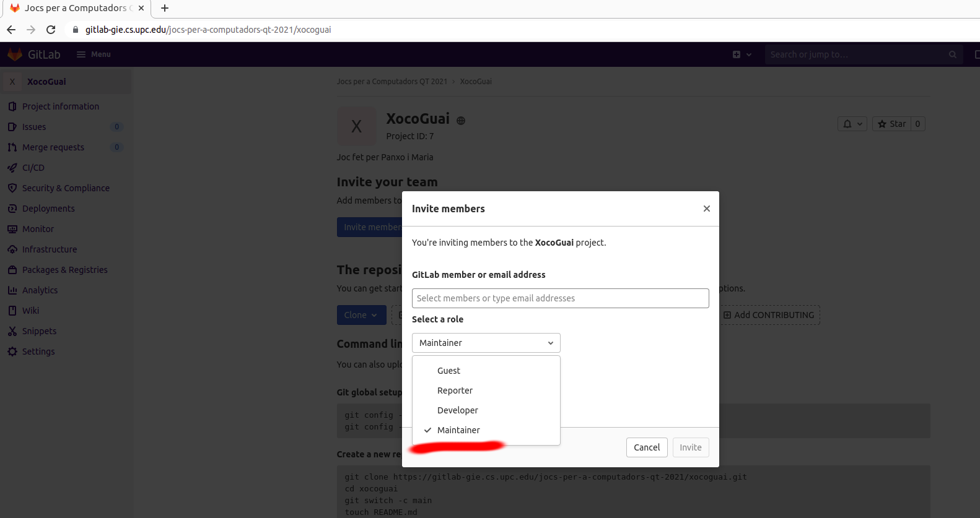Viewport: 980px width, 518px height.
Task: Toggle the Maintainer role dropdown
Action: coord(486,343)
